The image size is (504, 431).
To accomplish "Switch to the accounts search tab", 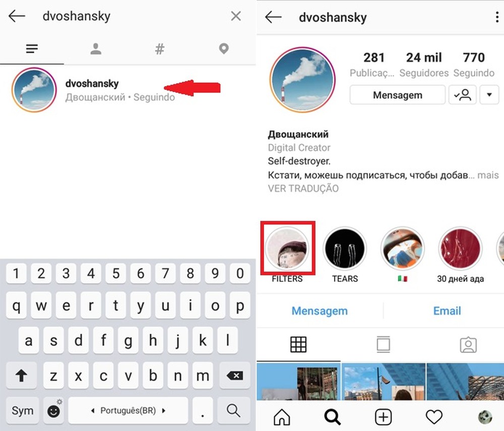I will pyautogui.click(x=96, y=49).
